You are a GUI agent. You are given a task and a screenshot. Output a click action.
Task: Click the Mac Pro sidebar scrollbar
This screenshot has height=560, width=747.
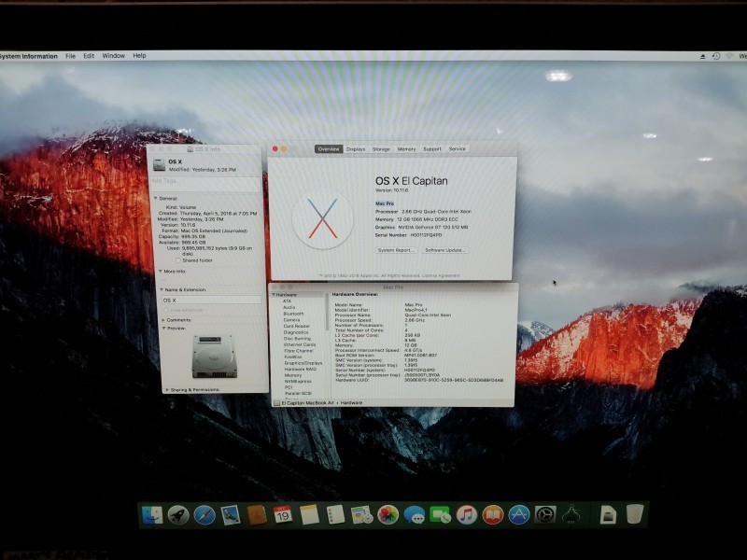click(x=327, y=312)
